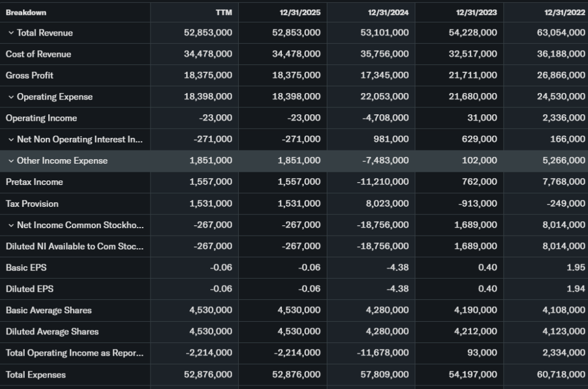Click the Gross Profit row label

point(29,75)
